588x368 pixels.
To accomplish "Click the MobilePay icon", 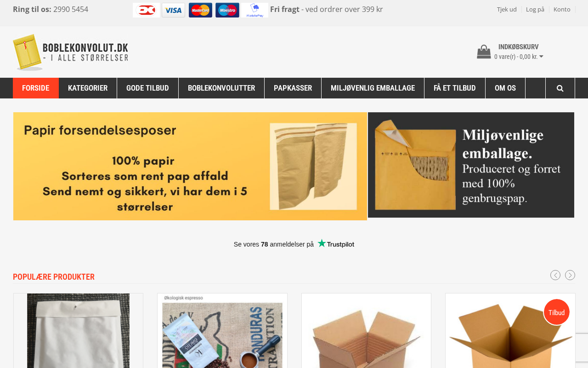I will pos(255,10).
